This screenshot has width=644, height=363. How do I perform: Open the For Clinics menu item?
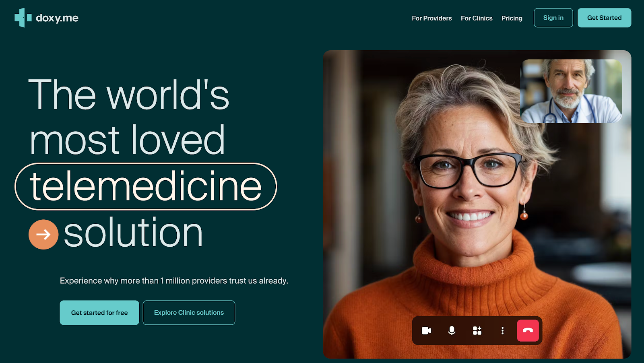click(x=477, y=18)
